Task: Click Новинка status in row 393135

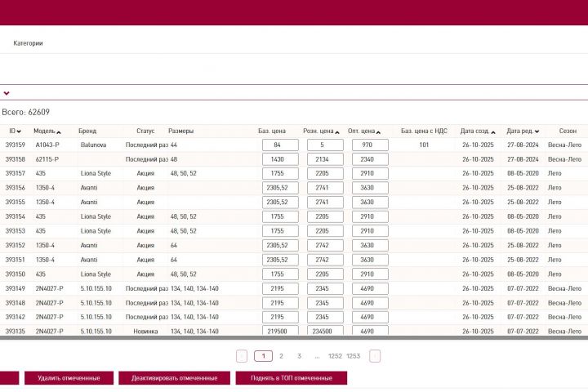Action: click(145, 332)
